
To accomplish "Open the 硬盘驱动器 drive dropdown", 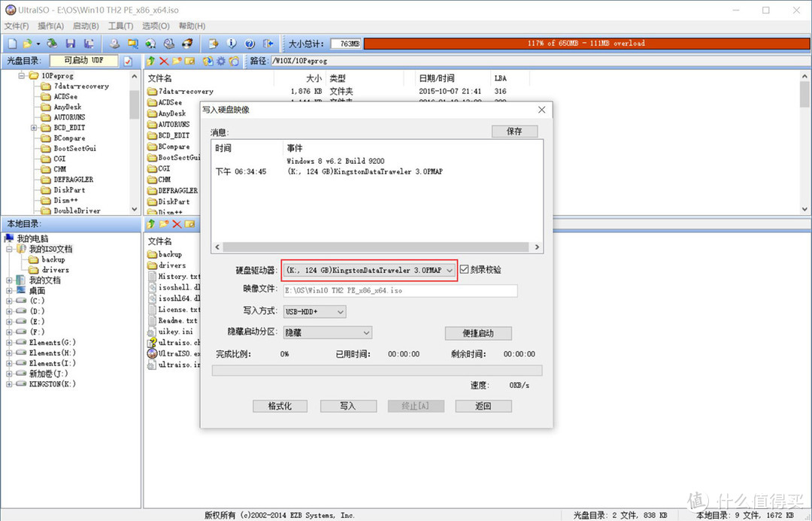I will point(449,271).
